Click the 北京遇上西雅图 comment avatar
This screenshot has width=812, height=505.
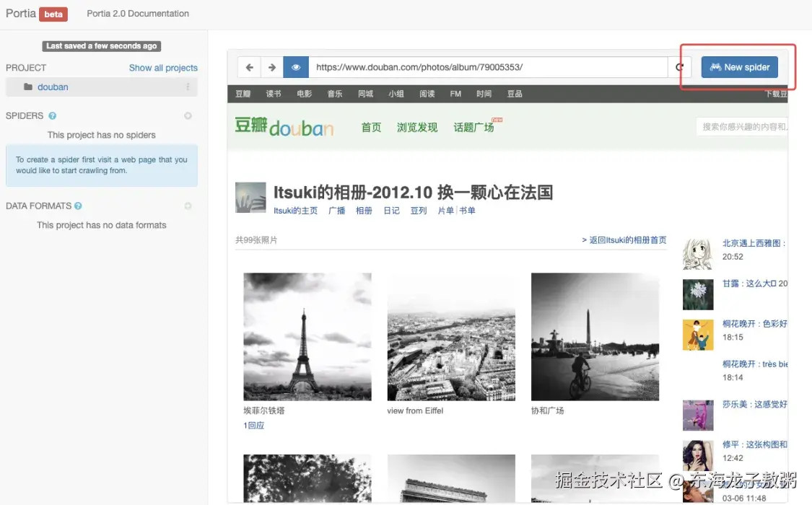pyautogui.click(x=697, y=254)
